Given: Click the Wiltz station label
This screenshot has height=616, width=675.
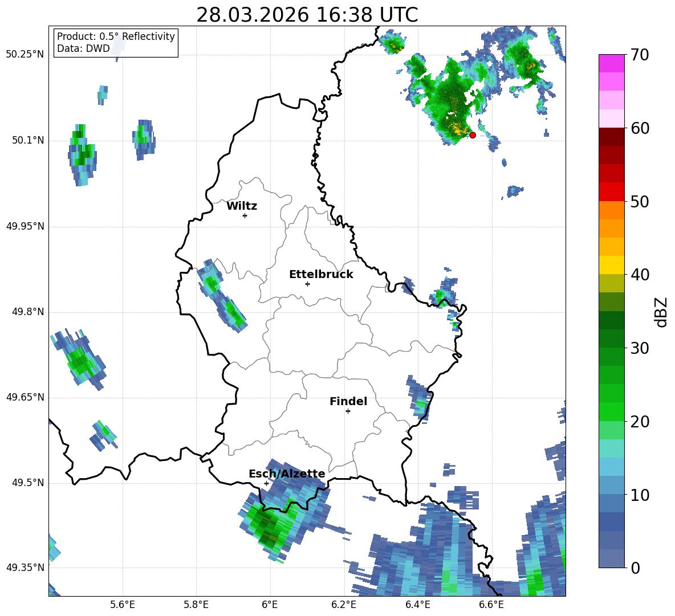Looking at the screenshot, I should click(x=242, y=206).
